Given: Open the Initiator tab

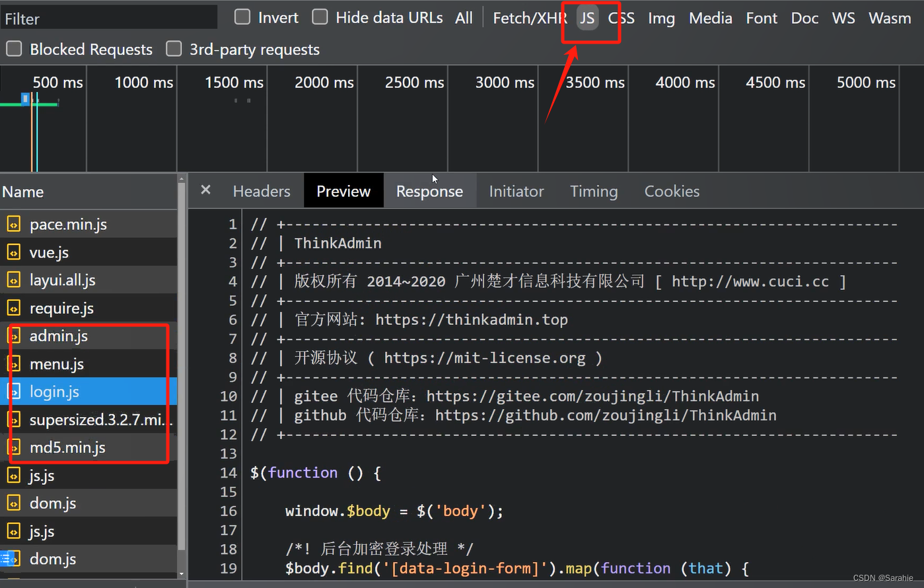Looking at the screenshot, I should (516, 191).
